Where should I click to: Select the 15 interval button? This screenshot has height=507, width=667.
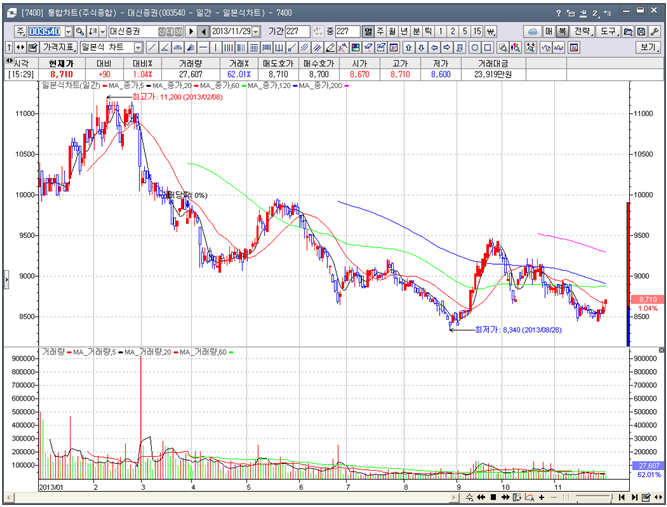477,31
